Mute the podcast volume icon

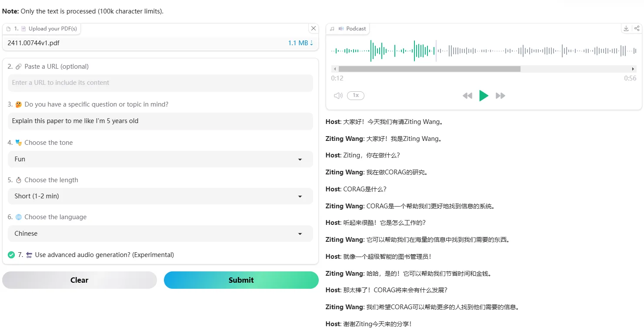tap(338, 96)
